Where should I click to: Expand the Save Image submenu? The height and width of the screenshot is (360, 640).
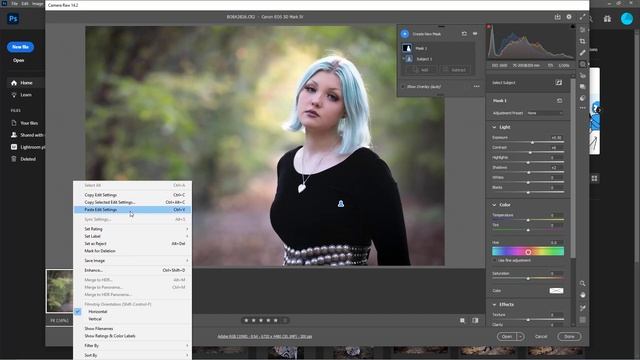pyautogui.click(x=132, y=260)
